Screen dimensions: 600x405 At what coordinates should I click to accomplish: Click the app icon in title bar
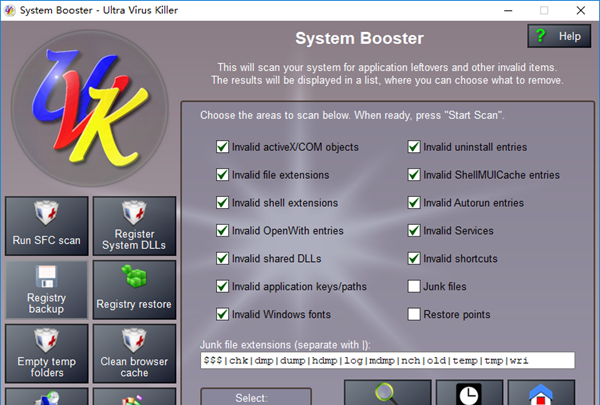10,10
